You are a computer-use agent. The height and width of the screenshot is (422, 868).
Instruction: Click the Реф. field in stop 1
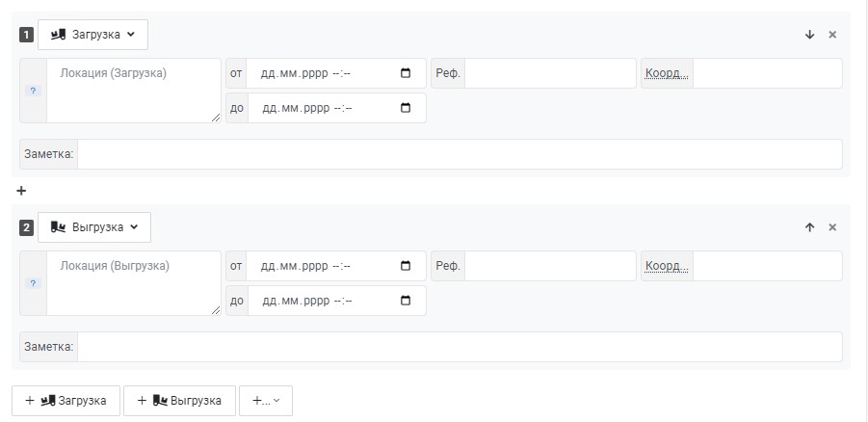point(550,73)
